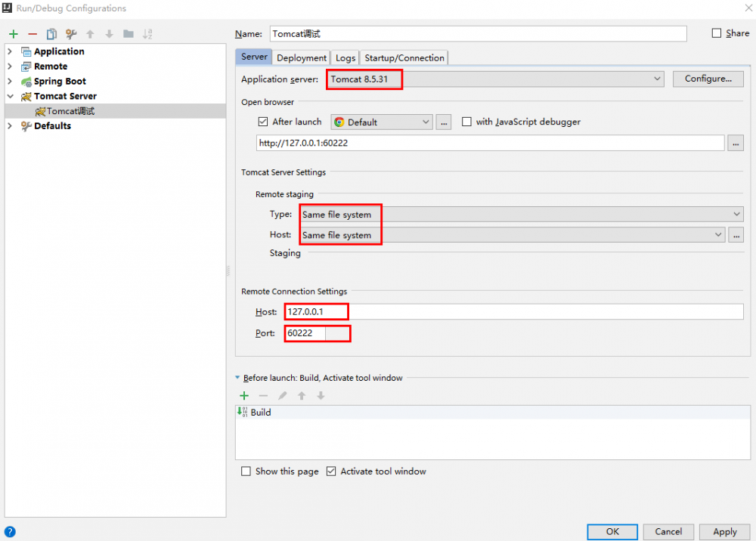Collapse the Tomcat Server tree node
Screen dimensions: 756x541
pos(10,97)
